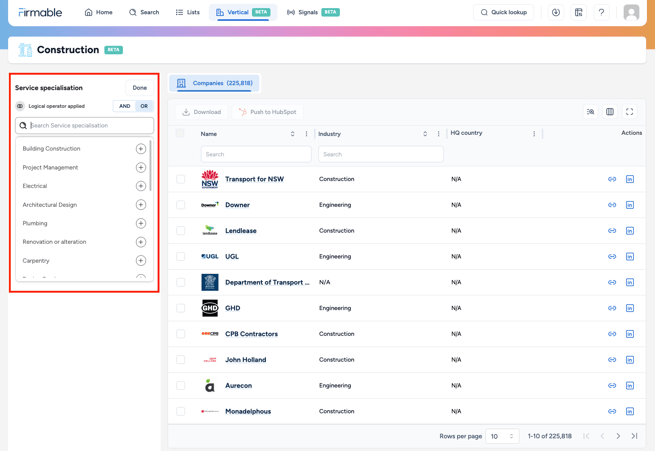Open the column settings icon
Screen dimensions: 655x451
pos(610,111)
